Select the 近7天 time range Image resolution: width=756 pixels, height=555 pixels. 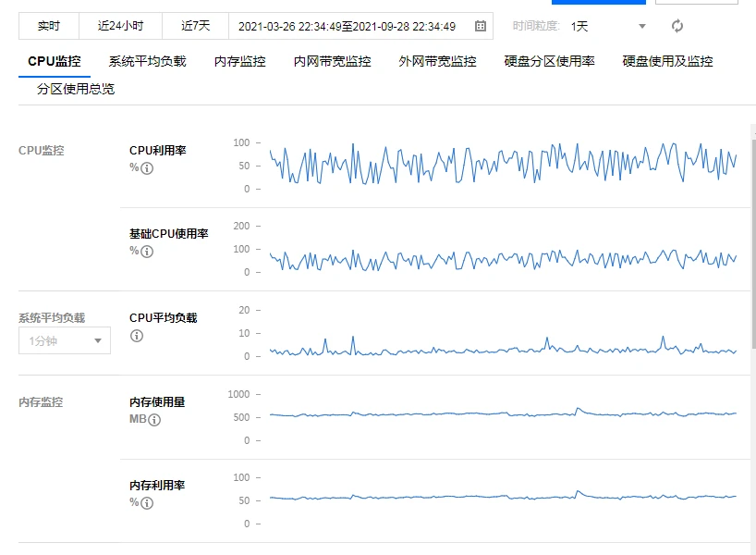pyautogui.click(x=195, y=26)
